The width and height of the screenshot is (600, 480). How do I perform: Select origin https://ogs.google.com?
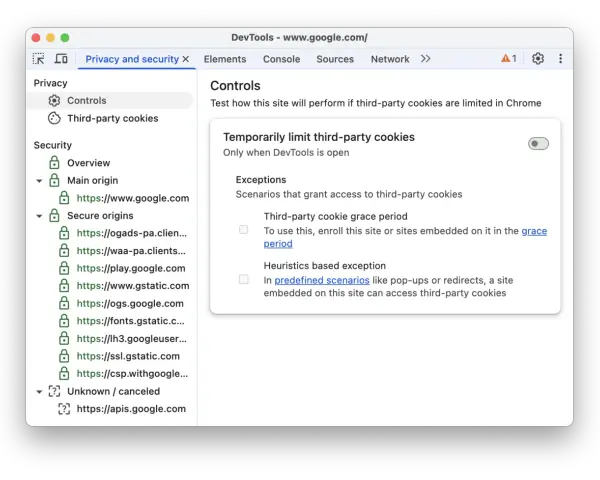tap(130, 304)
